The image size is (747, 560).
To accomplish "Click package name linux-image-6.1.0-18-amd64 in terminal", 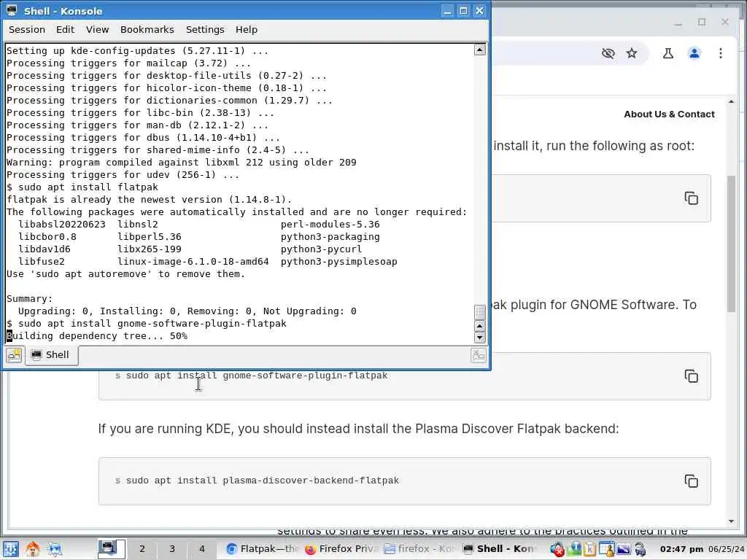I will tap(193, 262).
